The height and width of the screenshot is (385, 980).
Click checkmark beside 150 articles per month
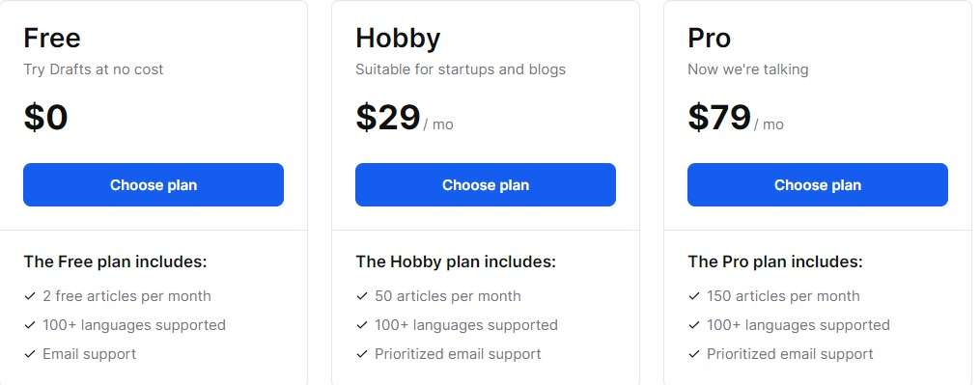[x=693, y=296]
